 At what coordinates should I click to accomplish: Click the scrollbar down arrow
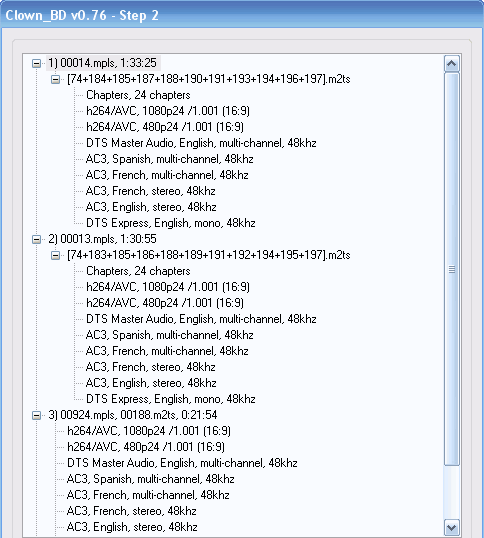[x=452, y=527]
